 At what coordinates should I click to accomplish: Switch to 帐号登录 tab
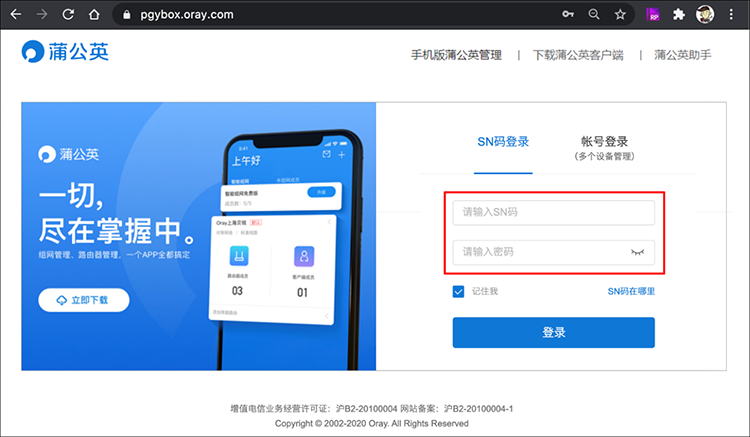pos(604,148)
